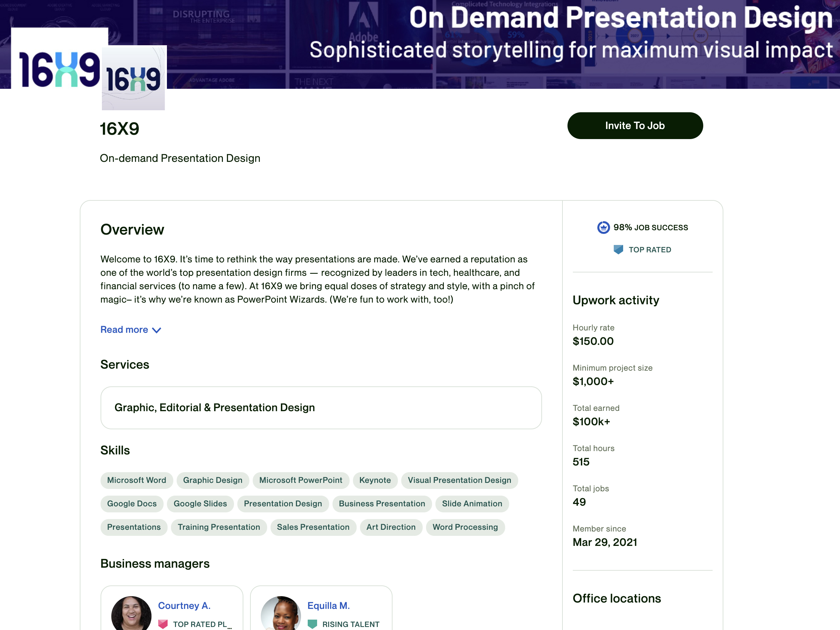840x630 pixels.
Task: Select the Presentations skill tag
Action: coord(134,527)
